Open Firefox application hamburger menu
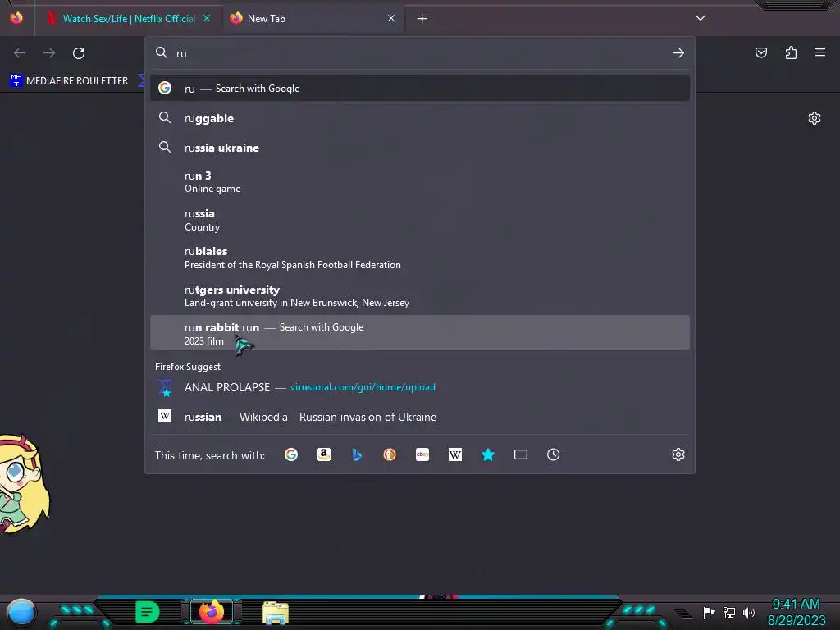The width and height of the screenshot is (840, 630). pyautogui.click(x=820, y=52)
